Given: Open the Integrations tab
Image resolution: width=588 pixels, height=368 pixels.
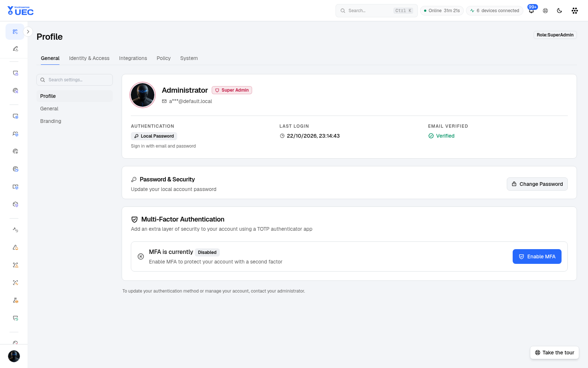Looking at the screenshot, I should point(133,58).
